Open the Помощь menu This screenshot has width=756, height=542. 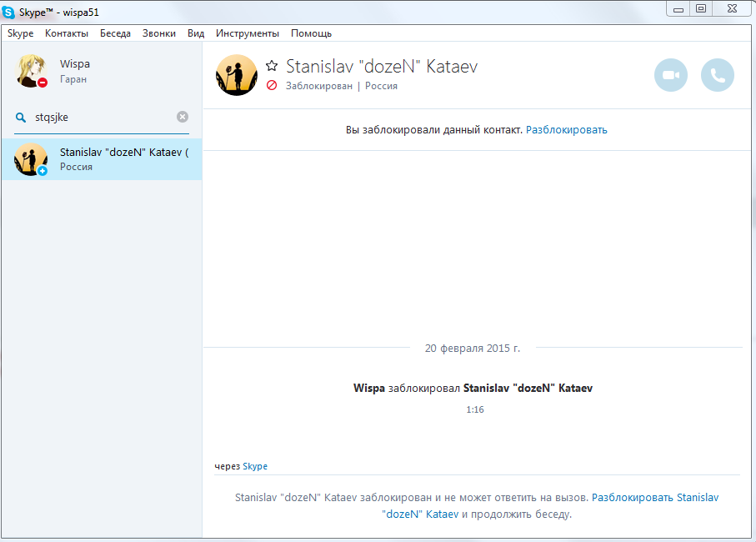pyautogui.click(x=312, y=33)
